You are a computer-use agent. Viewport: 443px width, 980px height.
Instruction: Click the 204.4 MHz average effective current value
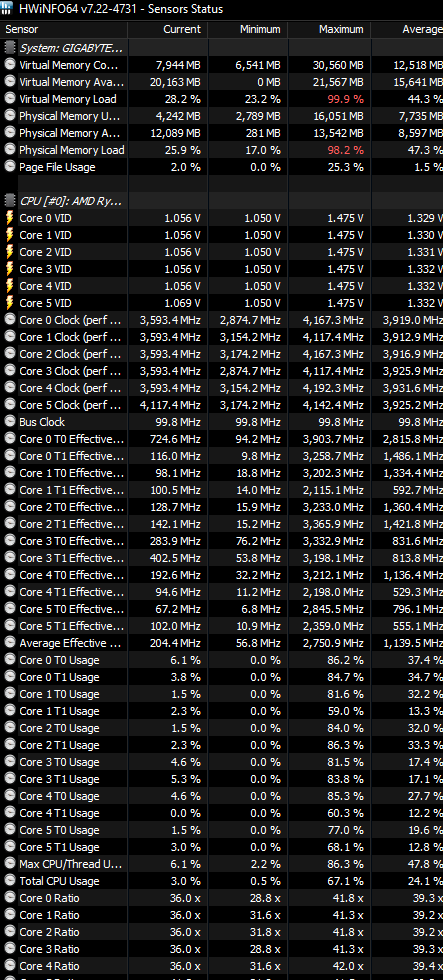coord(175,642)
